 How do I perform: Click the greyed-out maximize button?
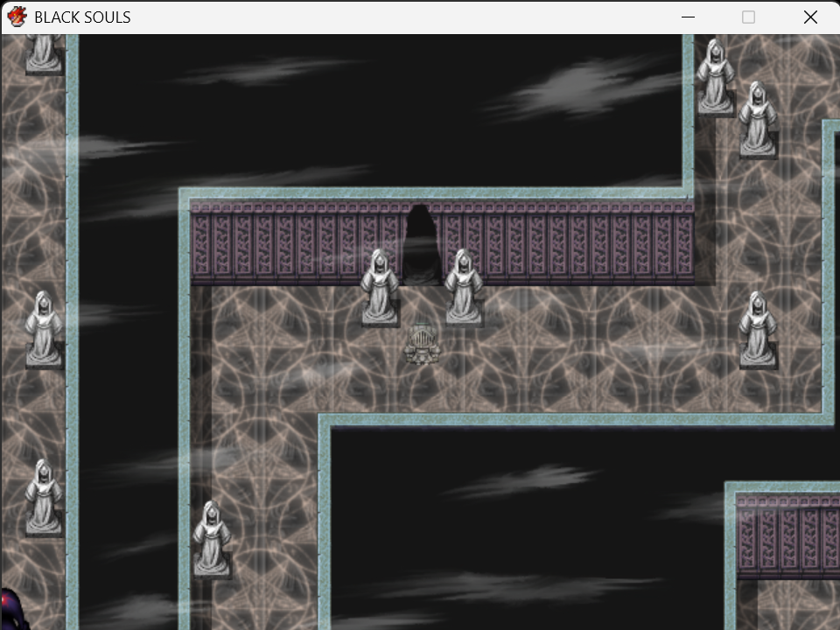(748, 17)
